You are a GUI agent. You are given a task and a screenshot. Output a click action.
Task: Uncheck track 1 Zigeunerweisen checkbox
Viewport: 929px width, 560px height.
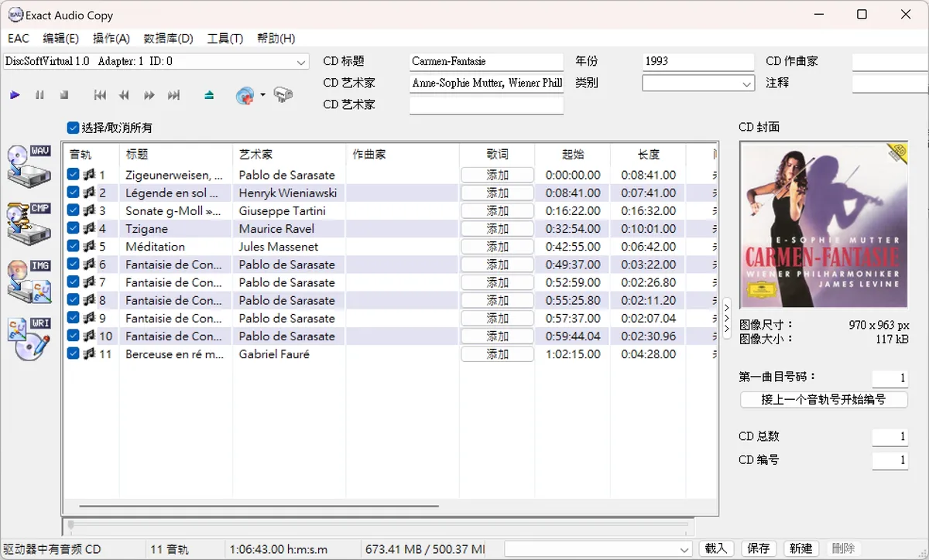[74, 175]
